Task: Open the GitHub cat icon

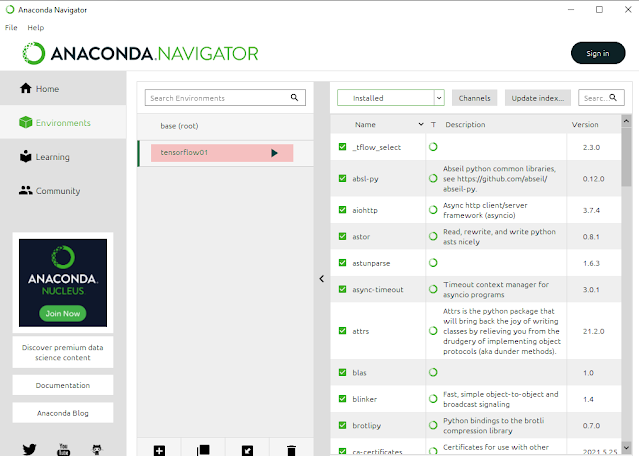Action: [x=97, y=449]
